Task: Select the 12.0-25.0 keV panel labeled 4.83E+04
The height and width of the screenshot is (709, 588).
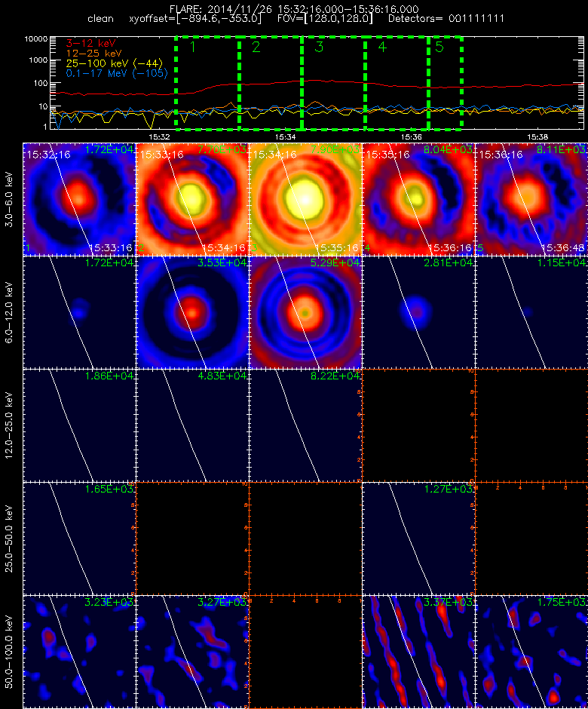Action: point(192,425)
